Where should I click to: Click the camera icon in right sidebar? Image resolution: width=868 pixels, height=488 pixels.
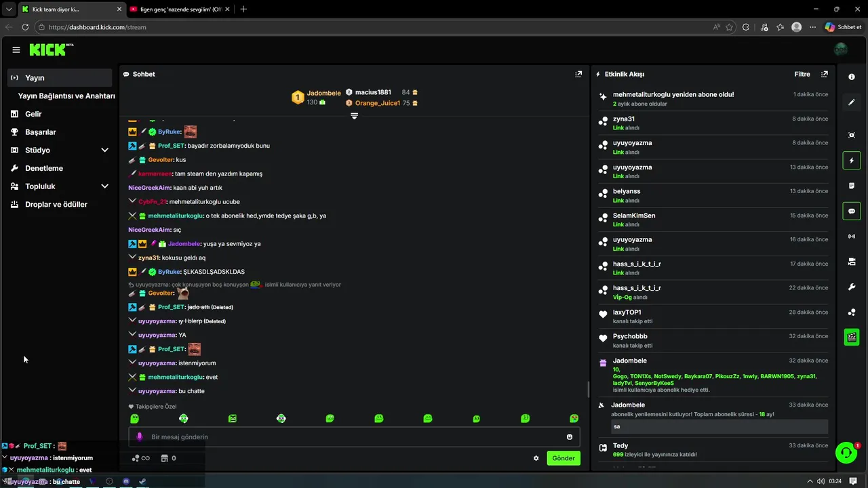point(852,262)
